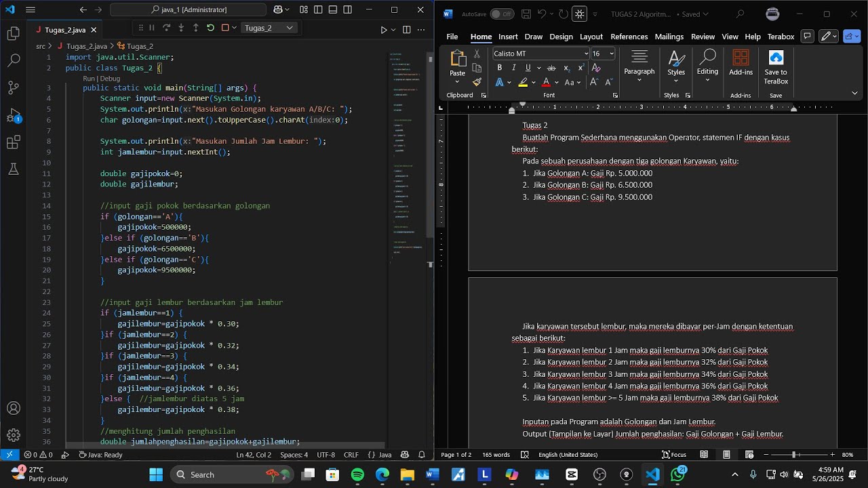Open the Explorer view in VS Code sidebar
The height and width of the screenshot is (488, 868).
click(x=13, y=33)
